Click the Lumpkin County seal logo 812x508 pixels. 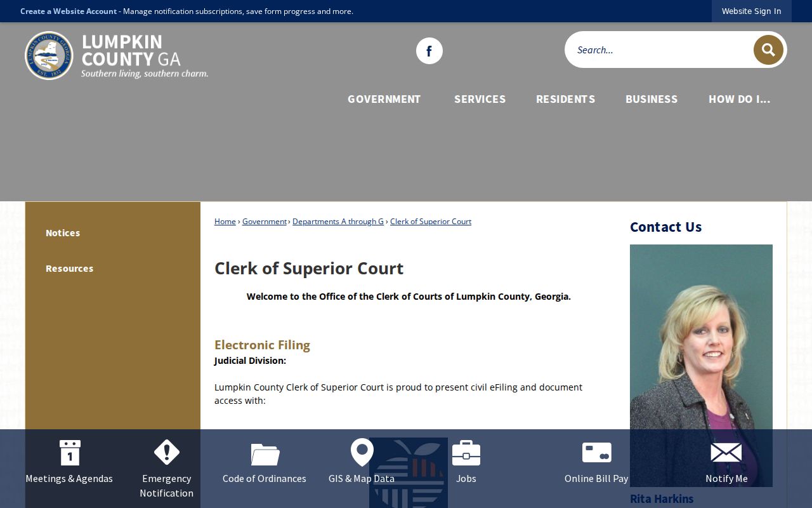click(x=49, y=56)
